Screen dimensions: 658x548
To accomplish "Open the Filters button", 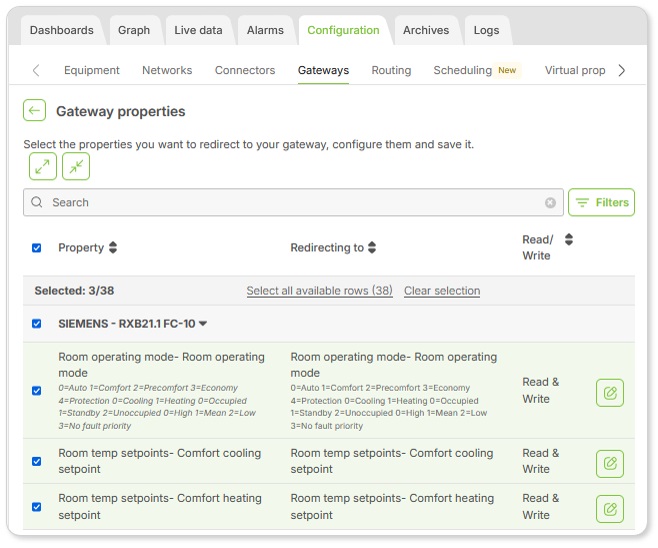I will tap(601, 203).
